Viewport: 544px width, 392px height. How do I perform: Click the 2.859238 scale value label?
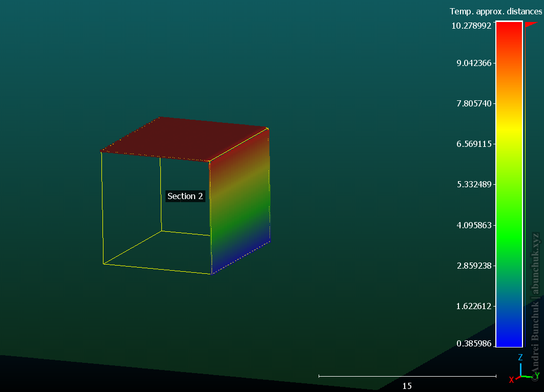pos(474,266)
